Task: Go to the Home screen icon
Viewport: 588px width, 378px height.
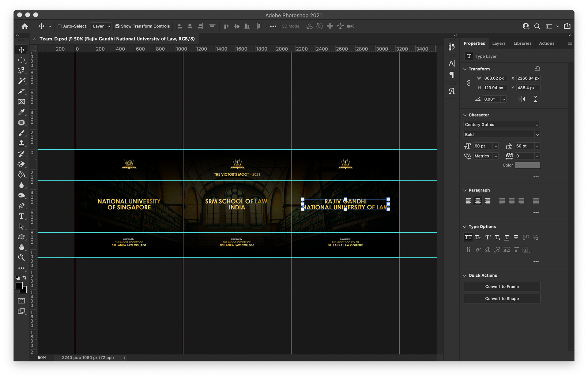Action: pos(25,26)
